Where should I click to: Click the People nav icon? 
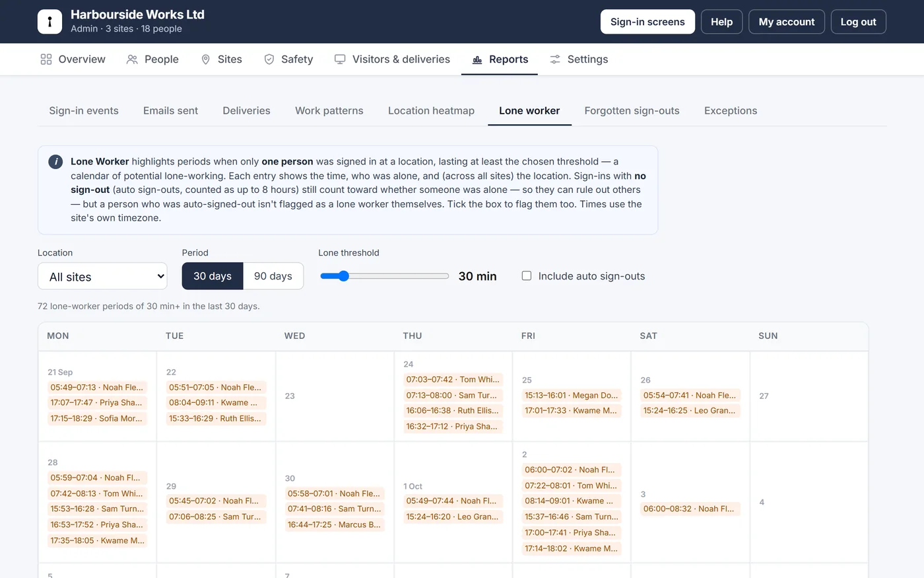[132, 59]
